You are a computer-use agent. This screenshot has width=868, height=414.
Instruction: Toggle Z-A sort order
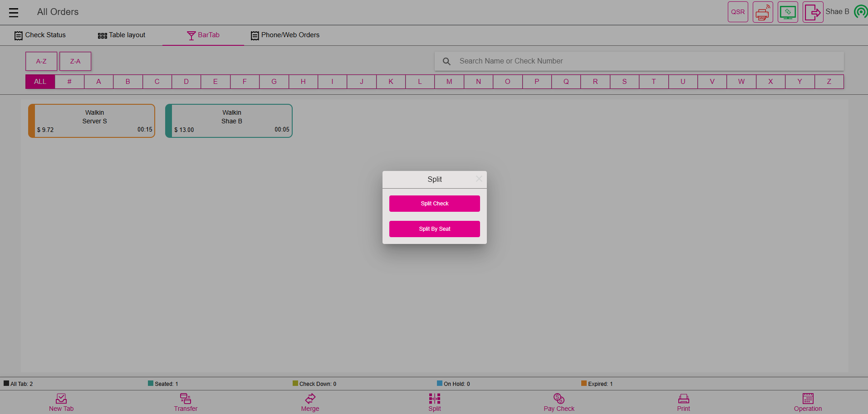click(75, 61)
